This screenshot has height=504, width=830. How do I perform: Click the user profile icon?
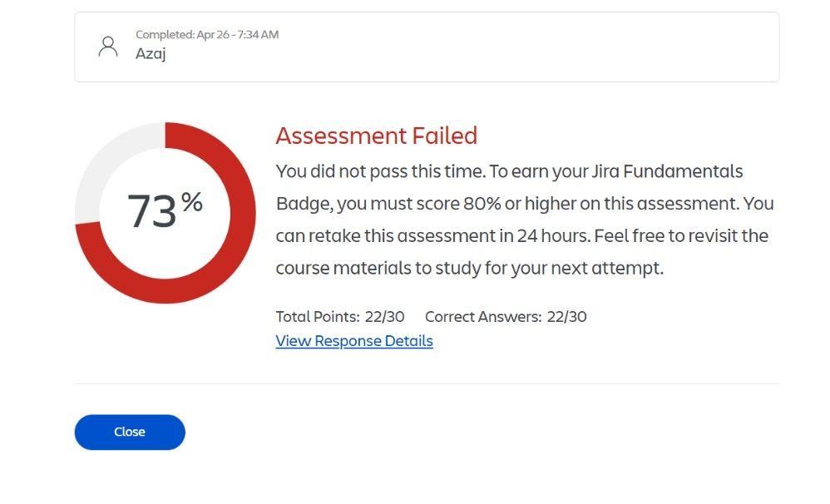[x=108, y=47]
